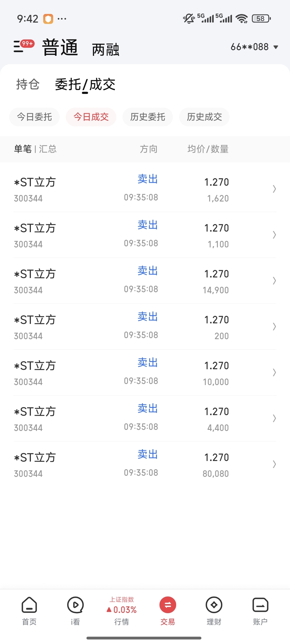This screenshot has width=290, height=644.
Task: Tap the orange shield notification icon
Action: [48, 19]
